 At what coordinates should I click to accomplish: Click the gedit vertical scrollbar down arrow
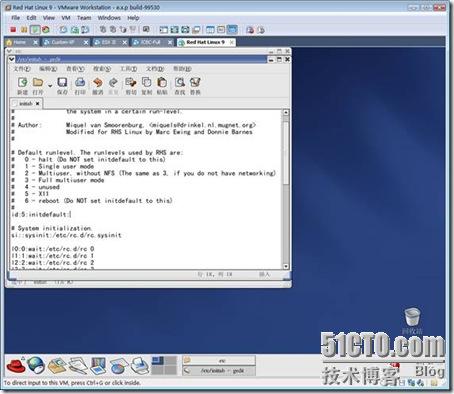pyautogui.click(x=286, y=266)
